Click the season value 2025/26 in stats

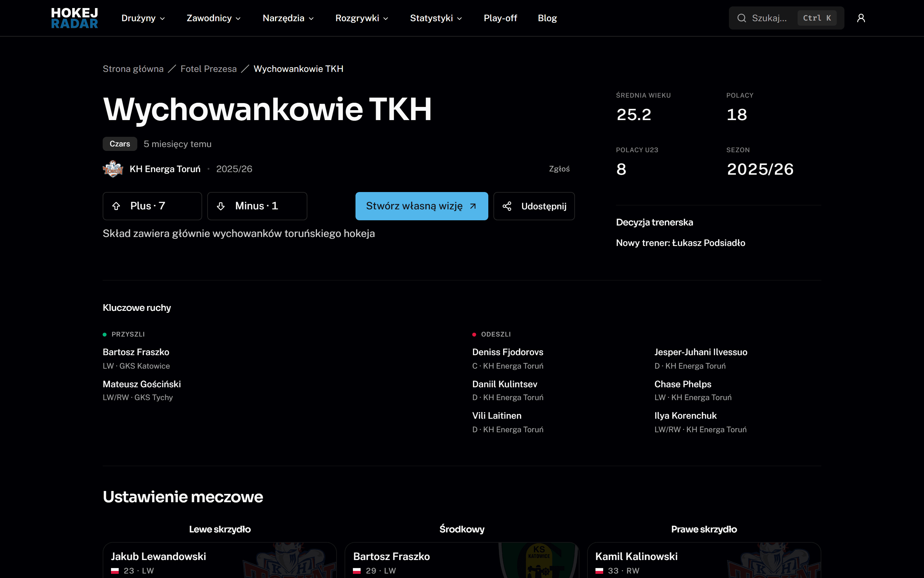pyautogui.click(x=760, y=169)
